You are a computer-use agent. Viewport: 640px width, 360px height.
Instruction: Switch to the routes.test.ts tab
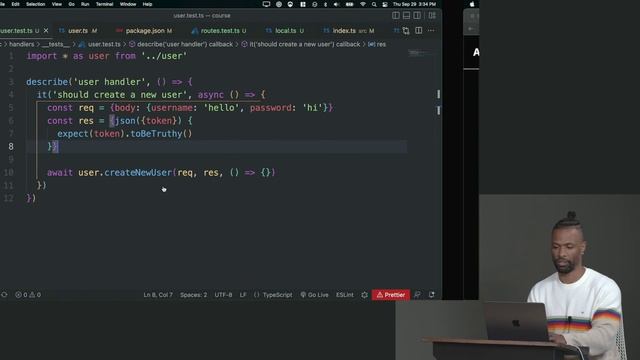219,31
